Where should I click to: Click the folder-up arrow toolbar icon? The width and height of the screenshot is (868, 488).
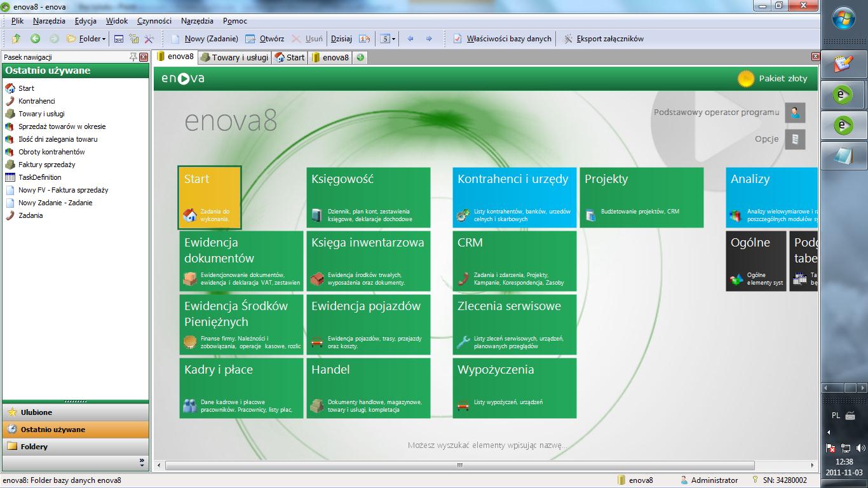coord(17,39)
